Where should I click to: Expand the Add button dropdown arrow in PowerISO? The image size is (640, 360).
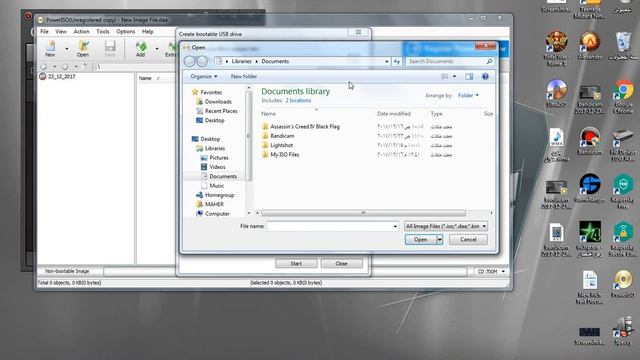pyautogui.click(x=157, y=49)
